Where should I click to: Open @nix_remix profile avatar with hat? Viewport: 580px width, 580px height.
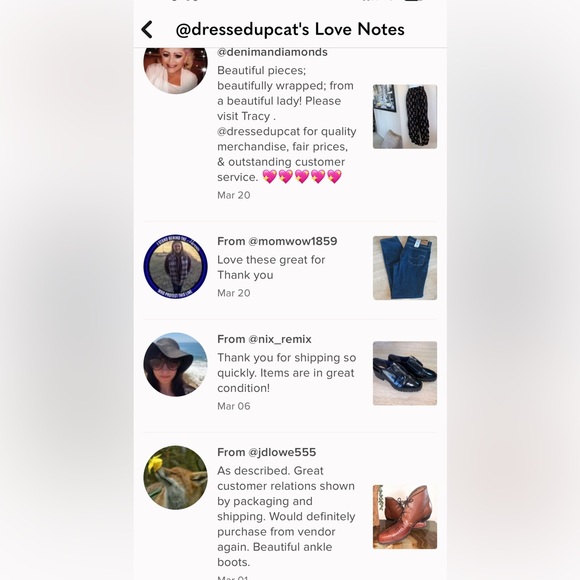coord(175,364)
